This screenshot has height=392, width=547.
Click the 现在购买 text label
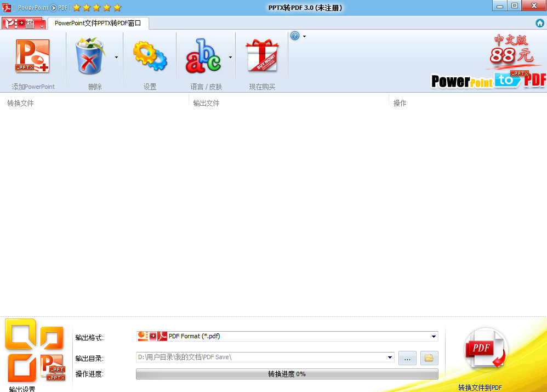click(263, 87)
